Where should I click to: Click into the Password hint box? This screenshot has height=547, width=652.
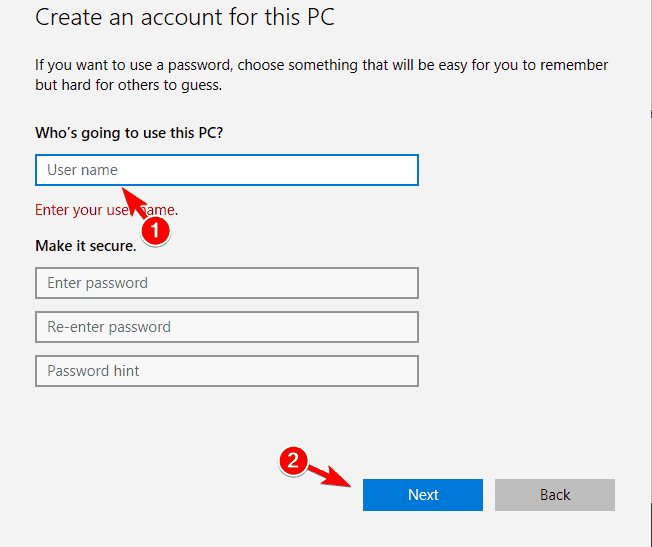(227, 371)
